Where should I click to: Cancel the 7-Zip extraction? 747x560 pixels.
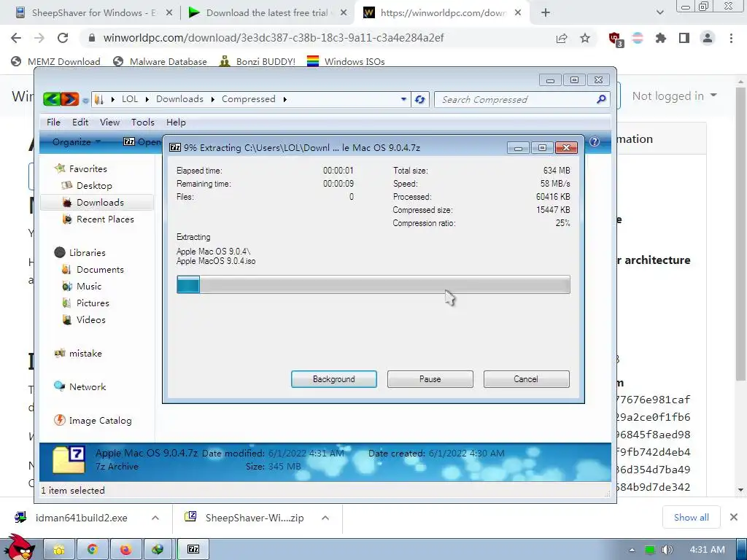tap(526, 379)
